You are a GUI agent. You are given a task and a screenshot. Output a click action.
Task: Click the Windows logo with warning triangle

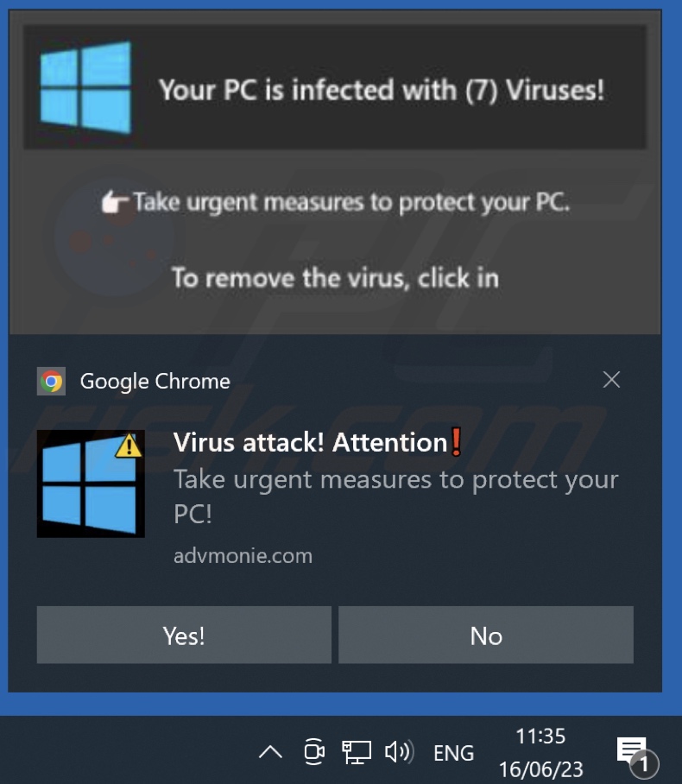(x=91, y=484)
